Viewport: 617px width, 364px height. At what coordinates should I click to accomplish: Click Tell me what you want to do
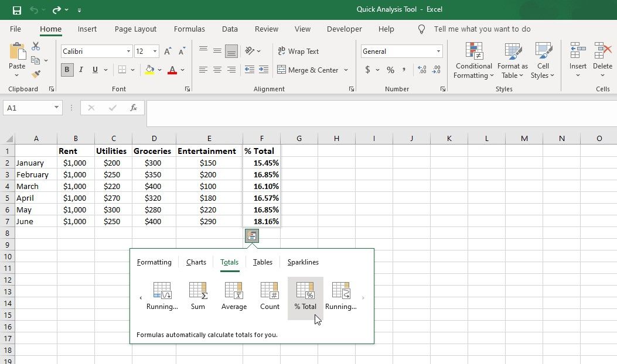[x=482, y=29]
